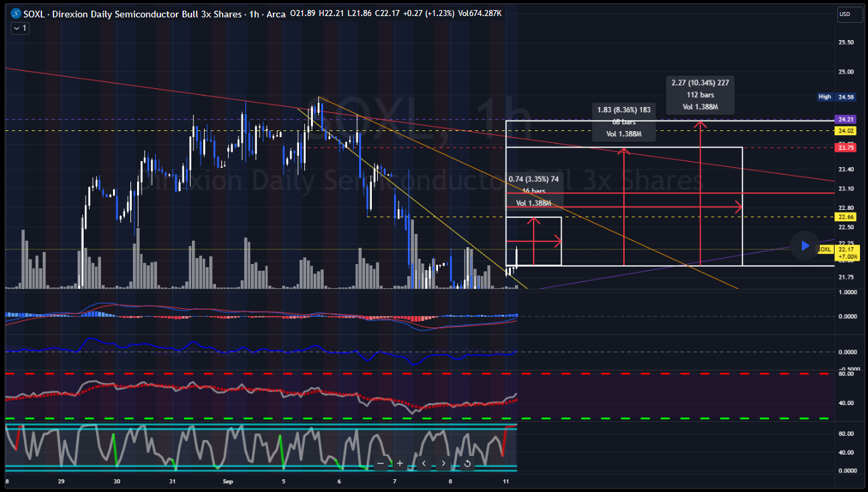Click the 25.50 price axis level
This screenshot has width=868, height=492.
[x=845, y=42]
